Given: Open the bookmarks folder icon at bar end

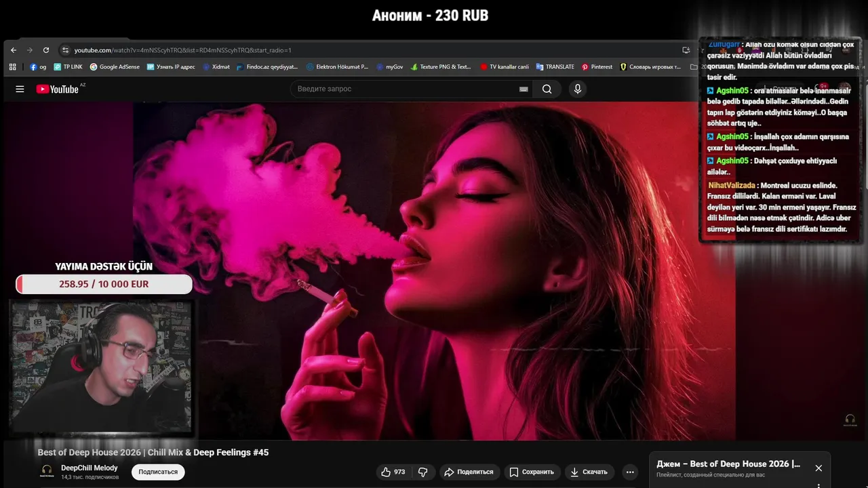Looking at the screenshot, I should click(693, 67).
